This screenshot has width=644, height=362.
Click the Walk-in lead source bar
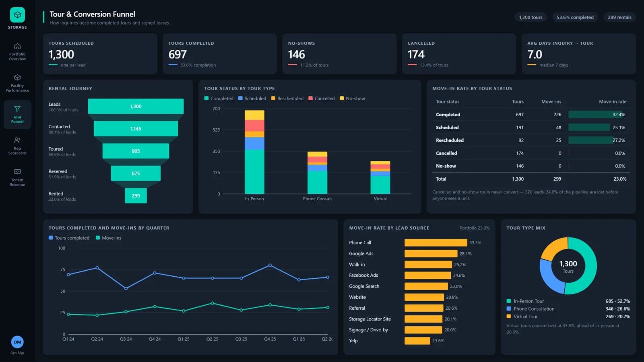coord(428,264)
